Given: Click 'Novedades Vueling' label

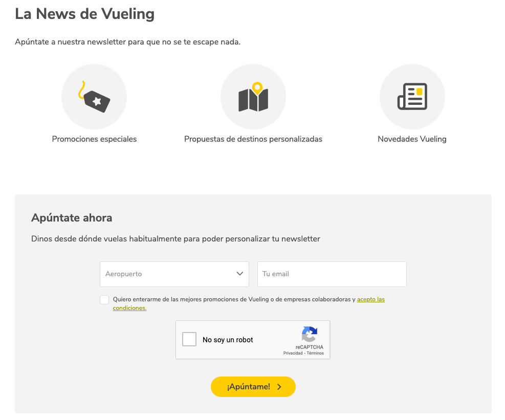Looking at the screenshot, I should 412,139.
